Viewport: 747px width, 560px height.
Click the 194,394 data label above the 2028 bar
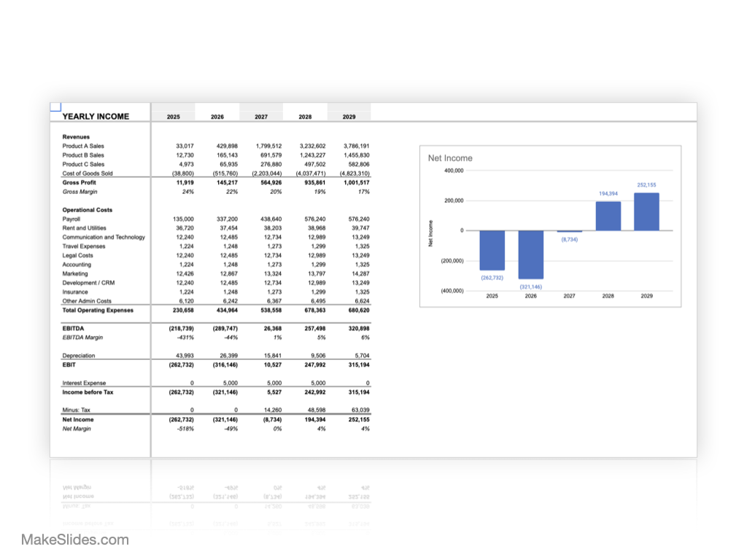point(608,194)
